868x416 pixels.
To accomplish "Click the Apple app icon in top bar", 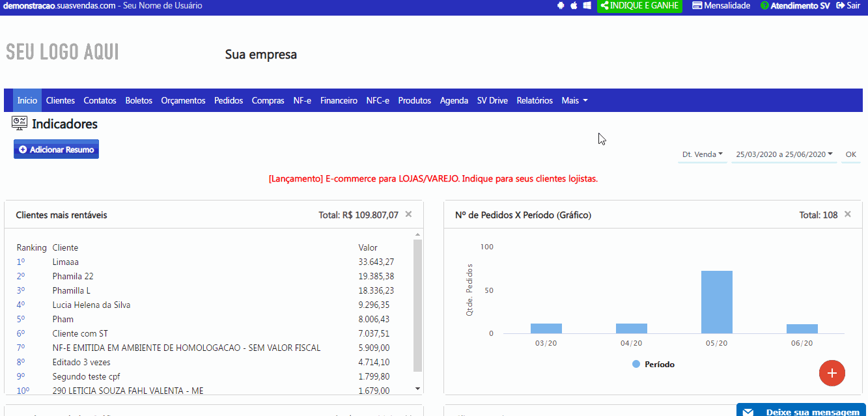I will (x=574, y=5).
